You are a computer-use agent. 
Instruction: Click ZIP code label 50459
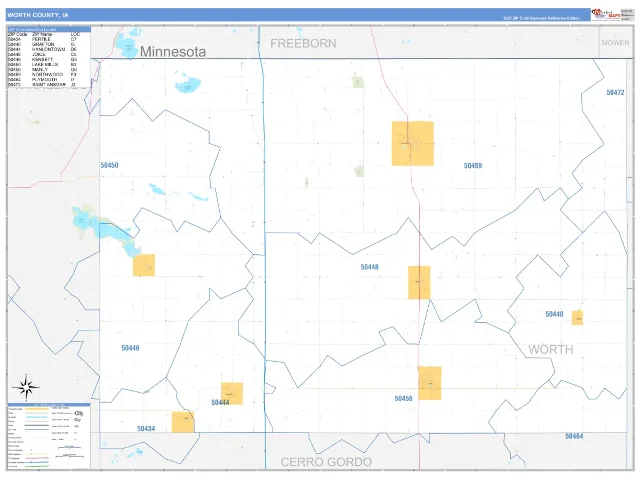pyautogui.click(x=473, y=166)
